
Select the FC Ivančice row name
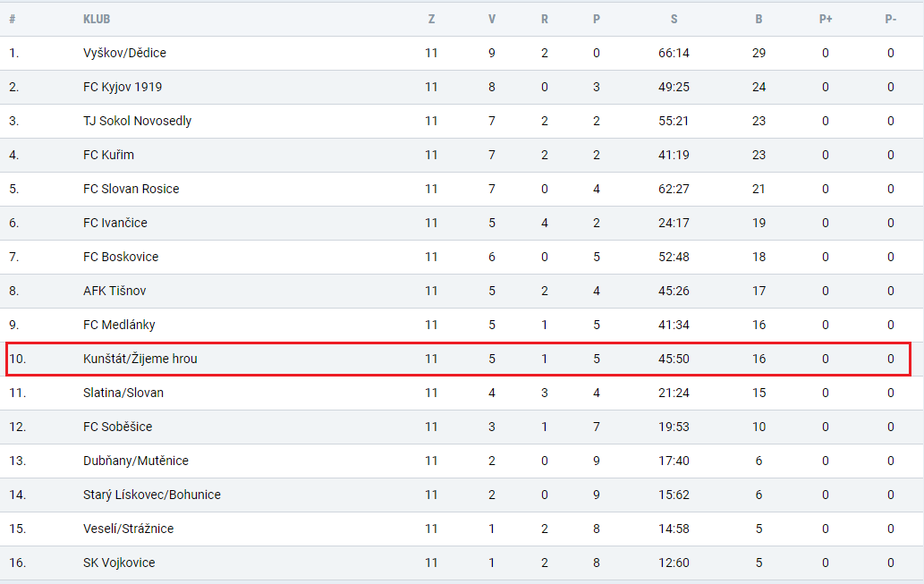point(114,223)
